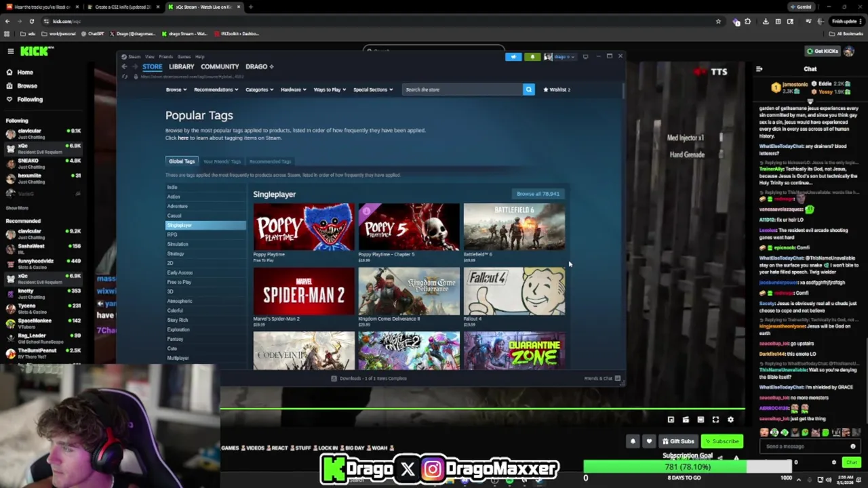The height and width of the screenshot is (488, 868).
Task: Click Steam Search the store field
Action: pyautogui.click(x=462, y=89)
